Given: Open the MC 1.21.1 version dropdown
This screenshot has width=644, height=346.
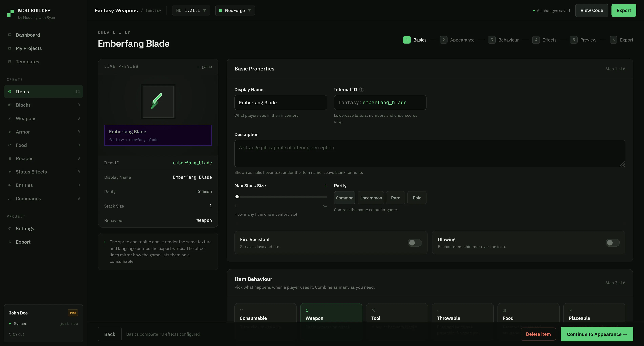Looking at the screenshot, I should tap(191, 10).
